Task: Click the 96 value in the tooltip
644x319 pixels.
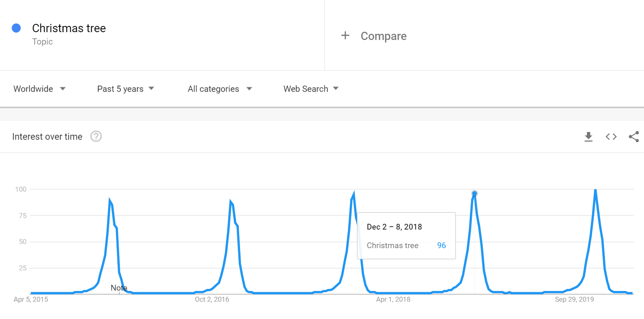Action: (x=441, y=245)
